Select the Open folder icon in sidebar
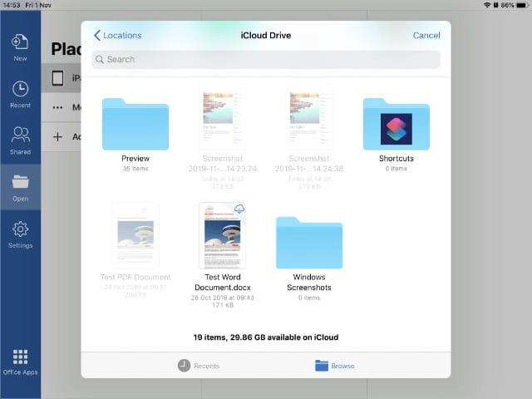 pyautogui.click(x=20, y=181)
